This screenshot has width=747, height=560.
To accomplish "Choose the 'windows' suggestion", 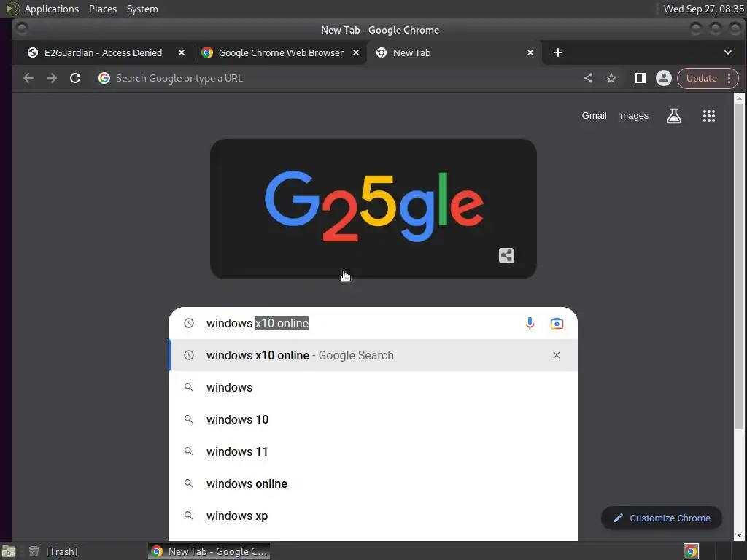I will click(x=373, y=387).
